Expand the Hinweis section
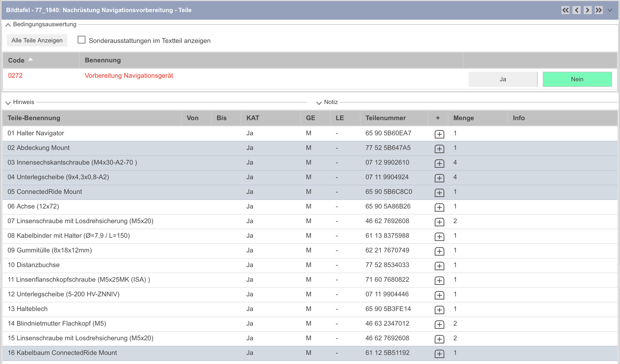Screen dimensions: 620x364 (x=8, y=102)
